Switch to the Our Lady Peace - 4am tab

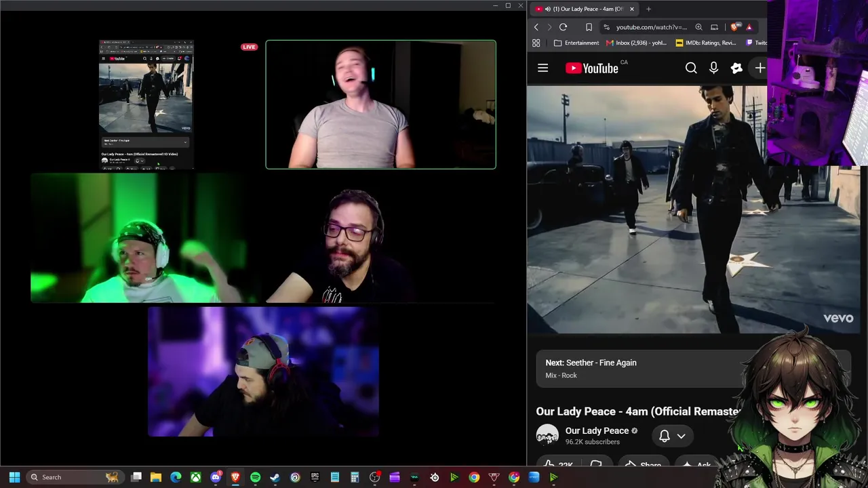[x=585, y=9]
